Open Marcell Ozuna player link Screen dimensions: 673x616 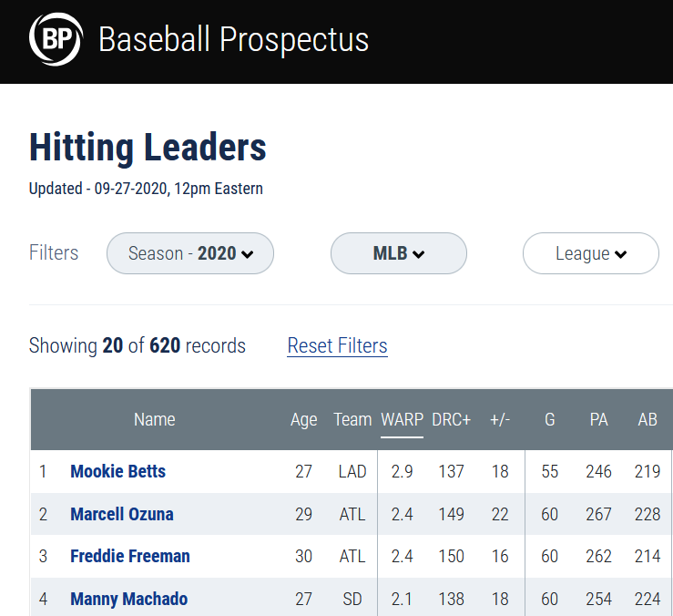tap(122, 514)
